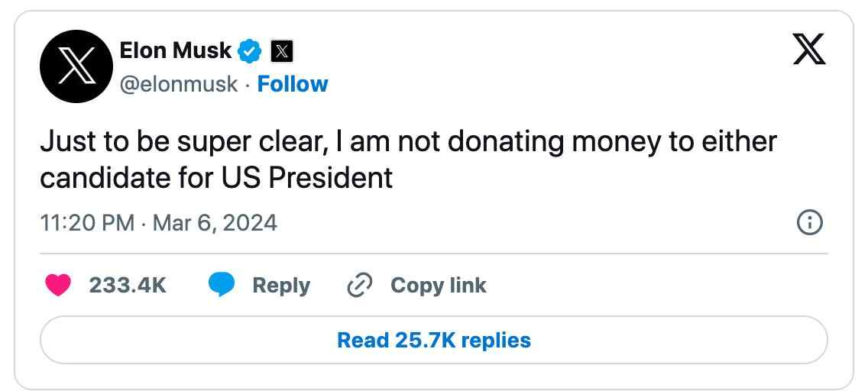This screenshot has height=391, width=868.
Task: Follow the Elon Musk account
Action: [293, 84]
